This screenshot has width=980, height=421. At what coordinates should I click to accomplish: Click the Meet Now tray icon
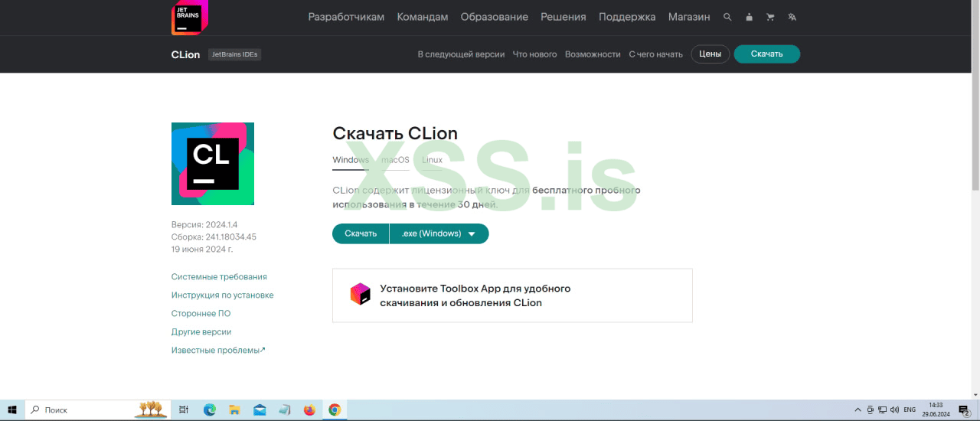click(871, 410)
